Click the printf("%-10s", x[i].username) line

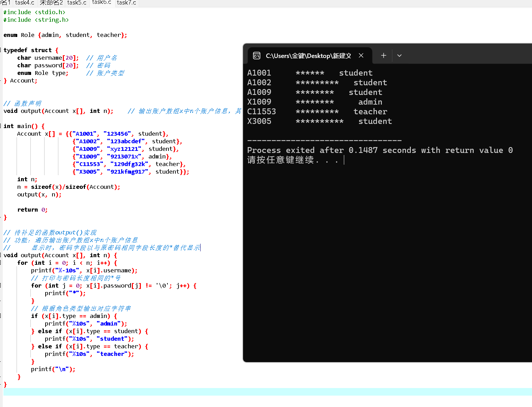[x=84, y=270]
